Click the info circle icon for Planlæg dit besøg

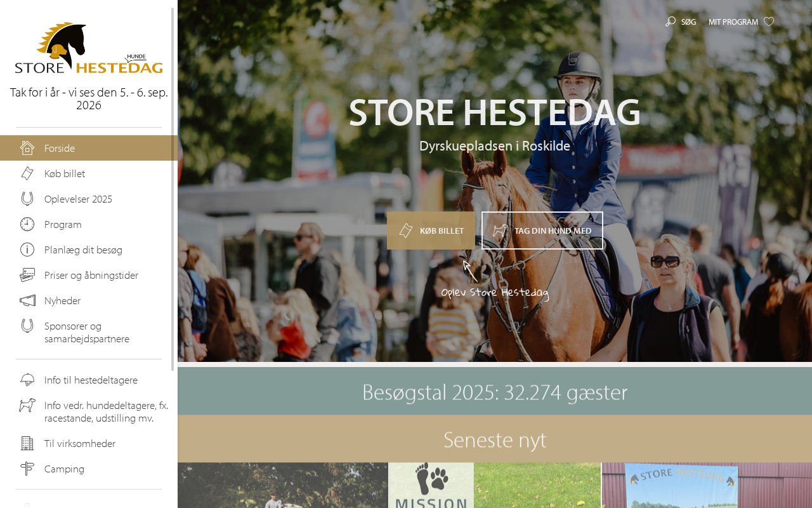[x=27, y=250]
